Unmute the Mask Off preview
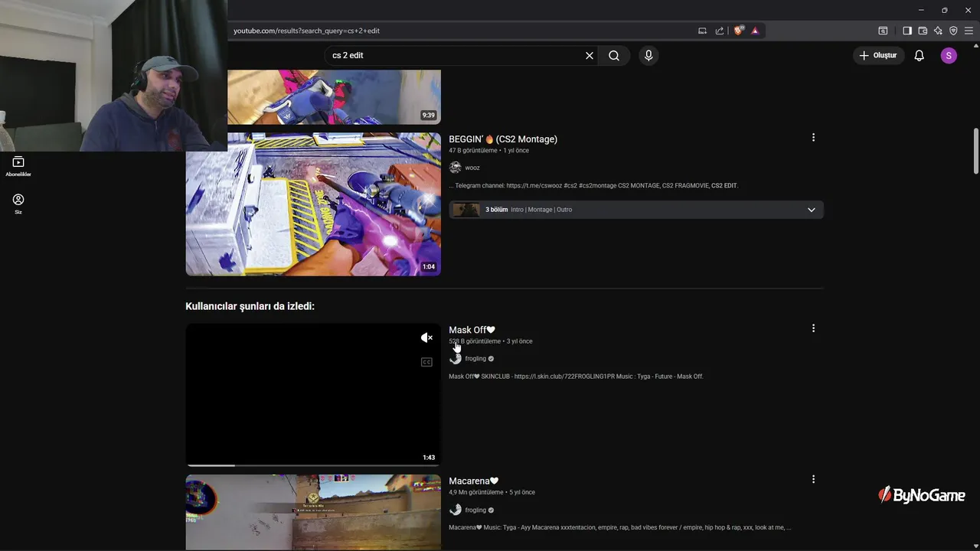Screen dimensions: 980x551 point(426,337)
